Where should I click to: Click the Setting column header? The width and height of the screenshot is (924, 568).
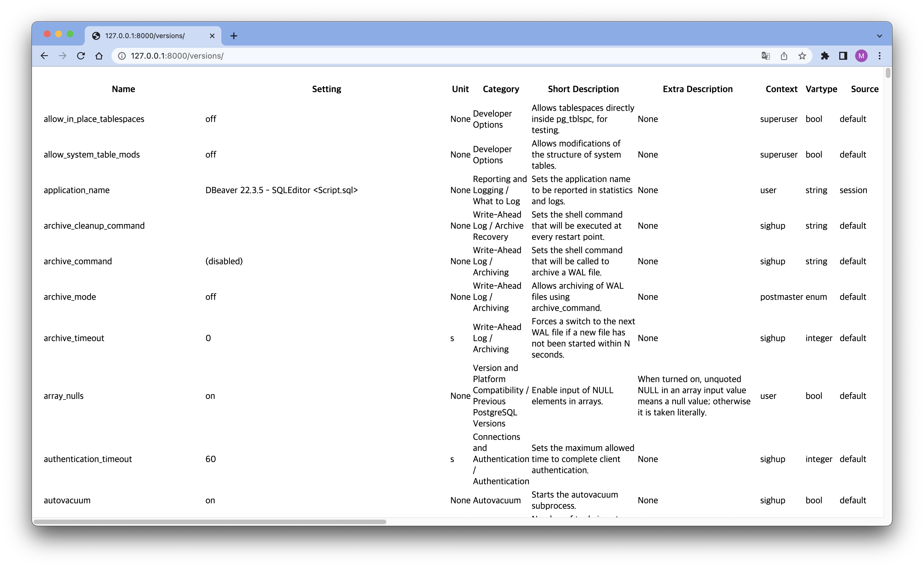point(326,89)
